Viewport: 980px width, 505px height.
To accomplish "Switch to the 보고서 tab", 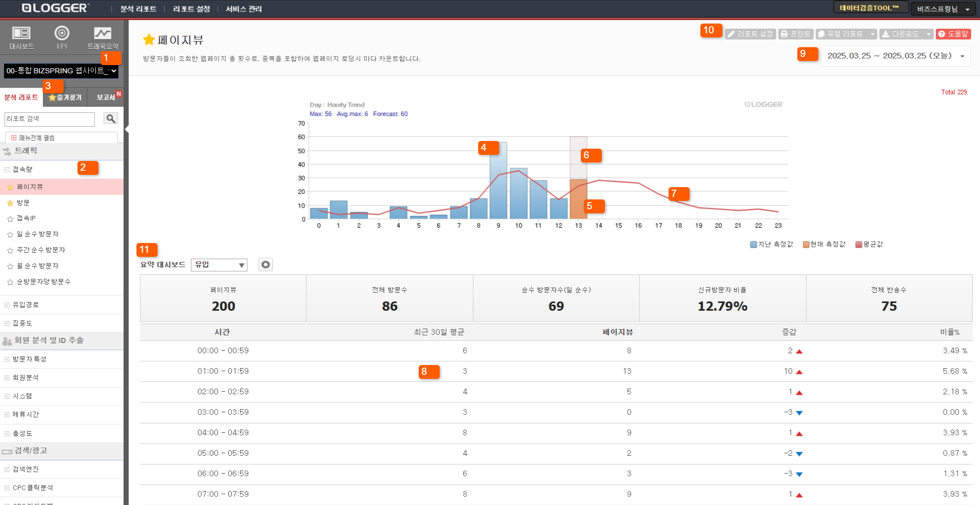I will coord(106,97).
